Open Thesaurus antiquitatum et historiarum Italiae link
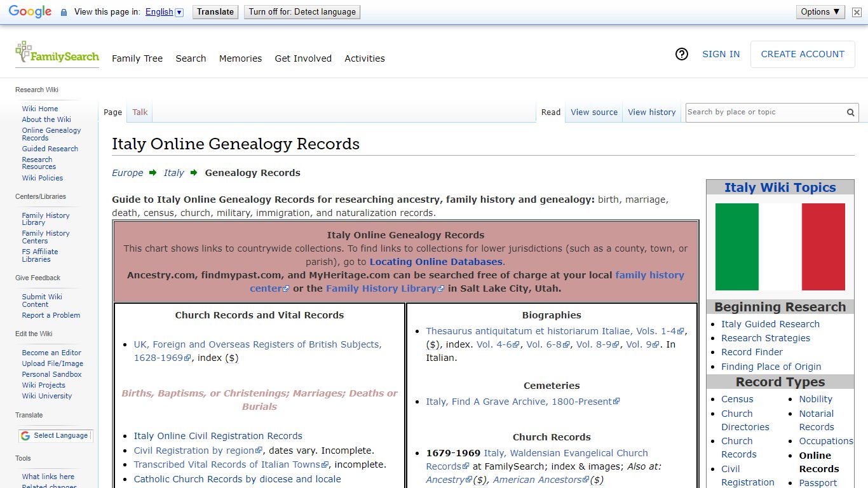Image resolution: width=868 pixels, height=488 pixels. (555, 331)
